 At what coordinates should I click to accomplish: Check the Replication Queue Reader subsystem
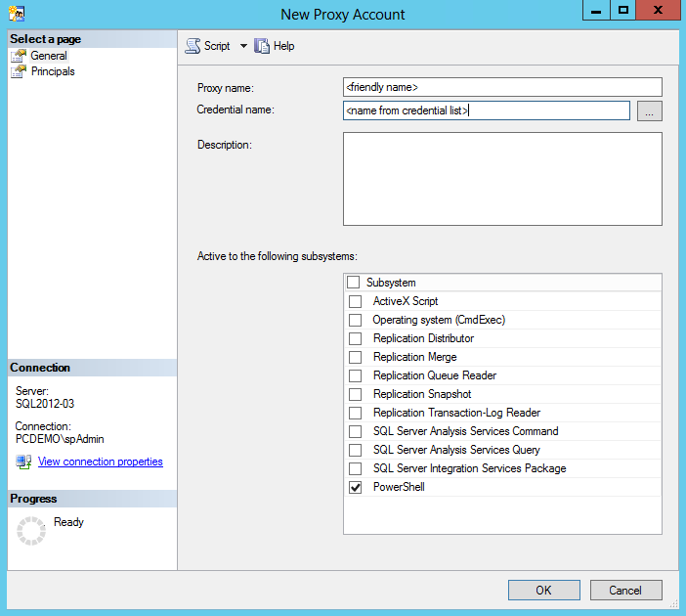tap(356, 375)
